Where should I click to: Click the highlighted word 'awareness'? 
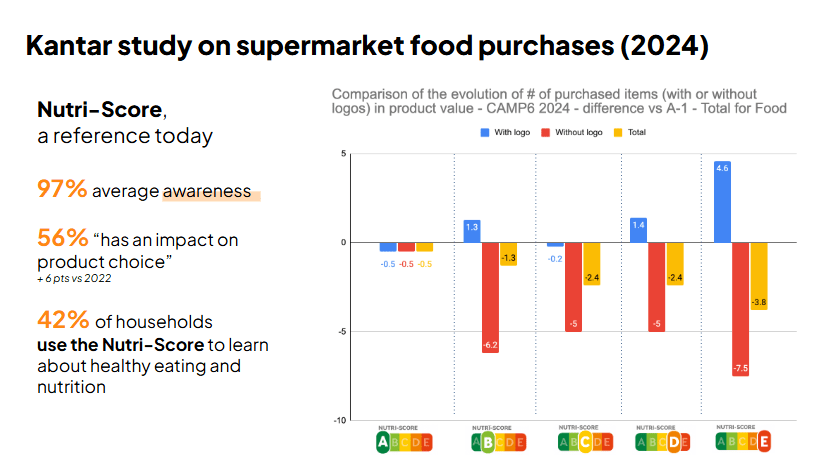pos(207,191)
